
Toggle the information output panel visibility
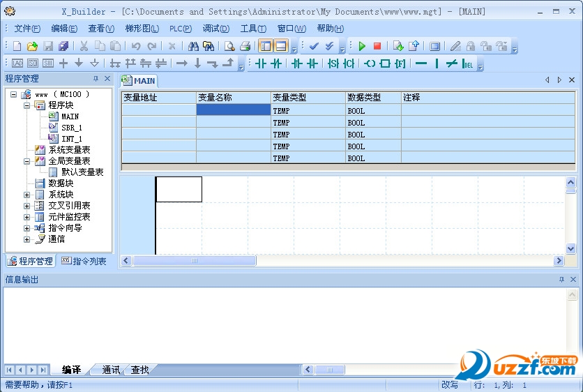tap(282, 46)
